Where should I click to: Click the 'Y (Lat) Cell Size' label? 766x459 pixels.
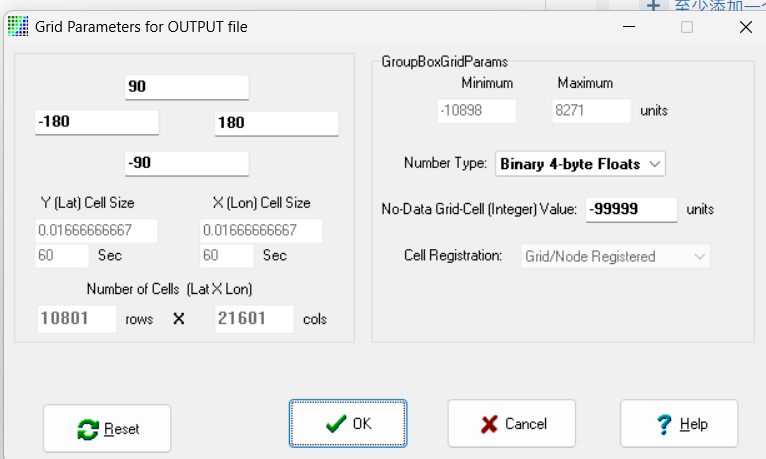click(87, 203)
